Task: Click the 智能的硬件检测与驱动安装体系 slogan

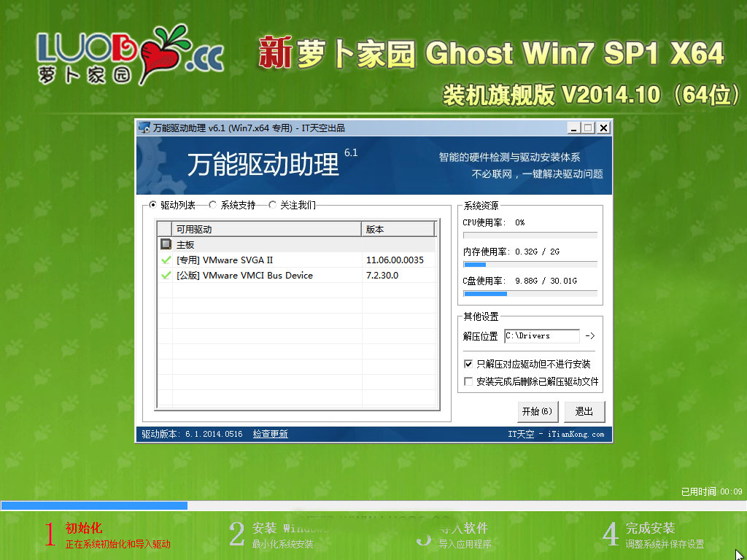Action: [509, 157]
